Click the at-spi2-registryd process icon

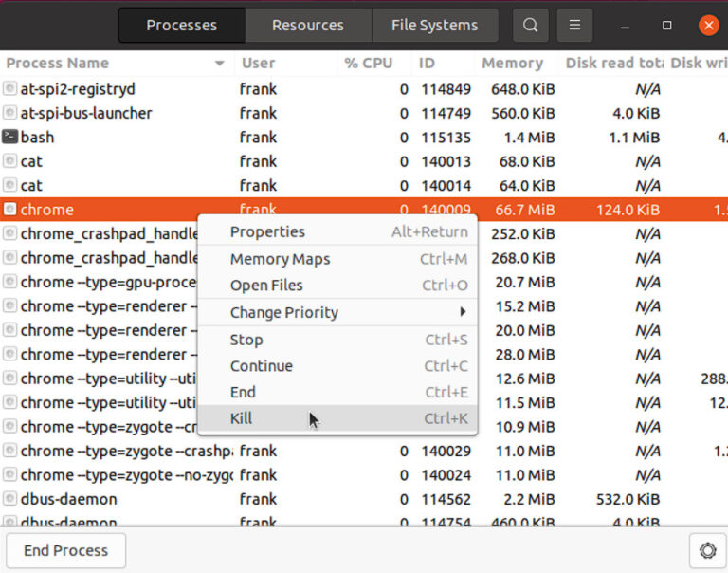coord(10,89)
